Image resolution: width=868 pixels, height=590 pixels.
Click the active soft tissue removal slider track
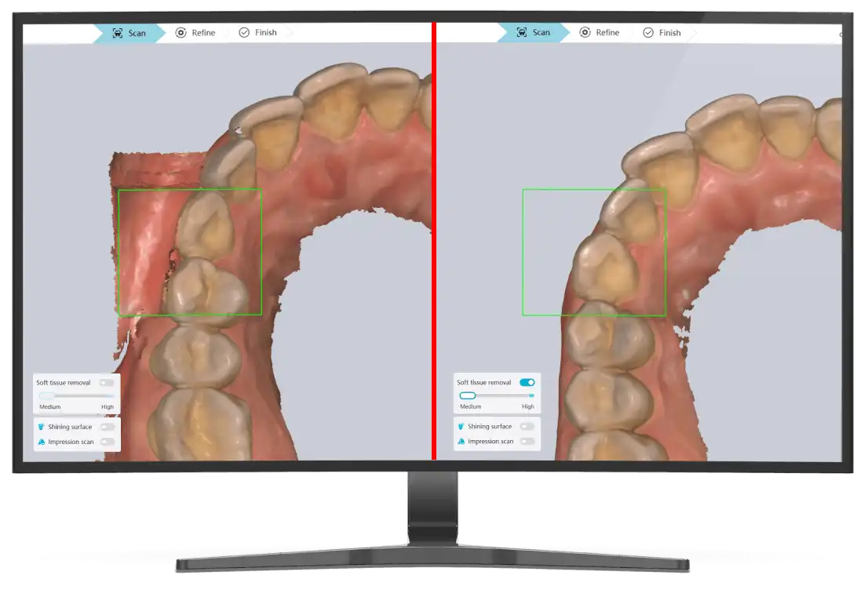[502, 395]
